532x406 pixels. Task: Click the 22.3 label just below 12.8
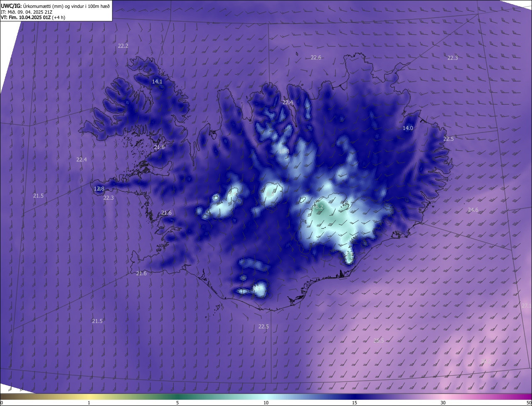click(108, 198)
